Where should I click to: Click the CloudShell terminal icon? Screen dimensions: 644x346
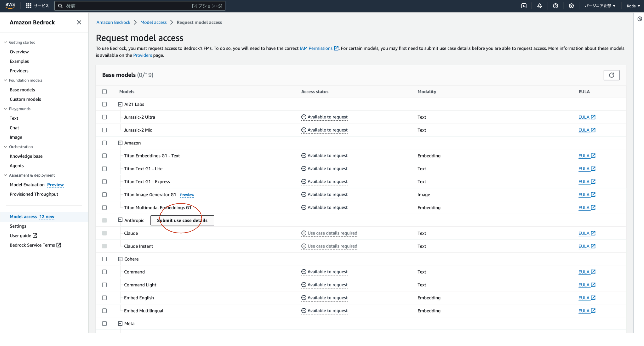coord(524,6)
